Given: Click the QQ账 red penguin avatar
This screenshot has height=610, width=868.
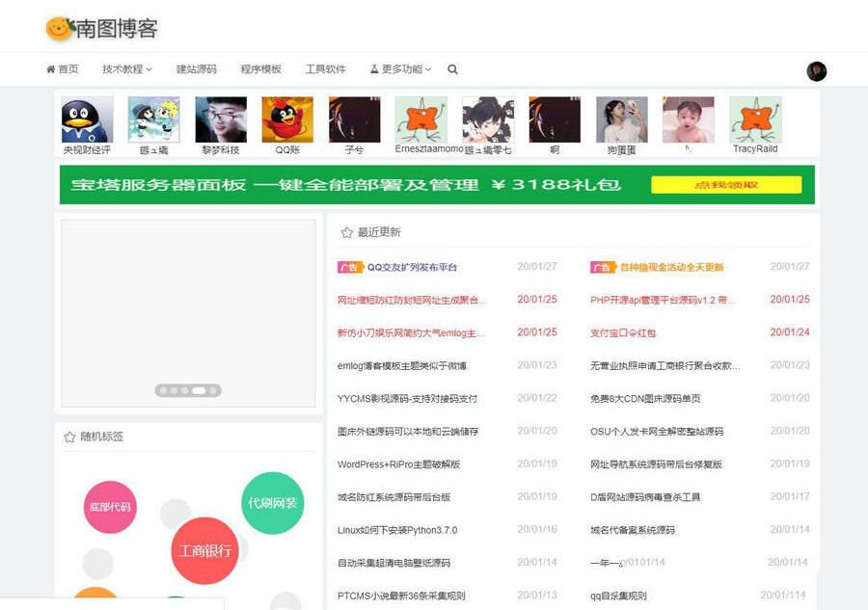Looking at the screenshot, I should click(x=287, y=119).
